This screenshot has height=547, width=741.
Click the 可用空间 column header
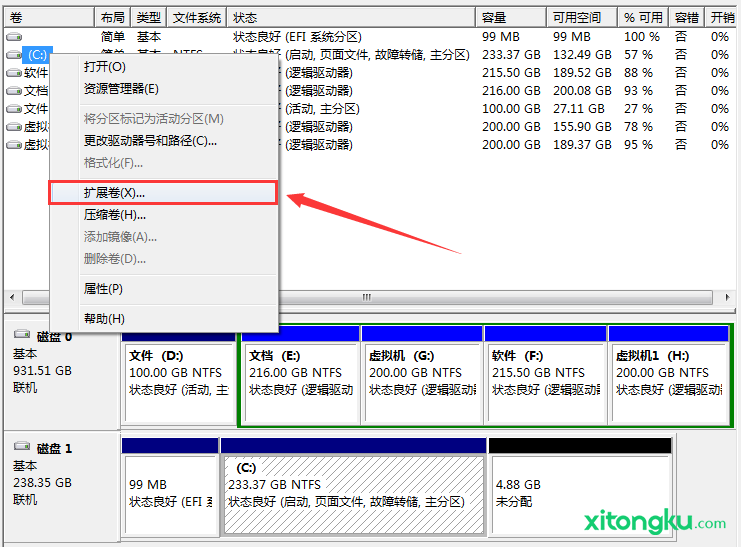pyautogui.click(x=580, y=18)
